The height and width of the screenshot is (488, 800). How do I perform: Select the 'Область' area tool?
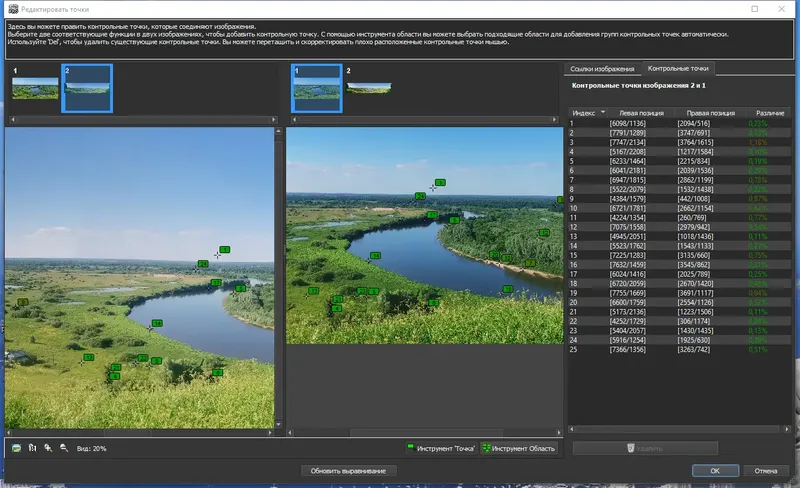pos(518,448)
